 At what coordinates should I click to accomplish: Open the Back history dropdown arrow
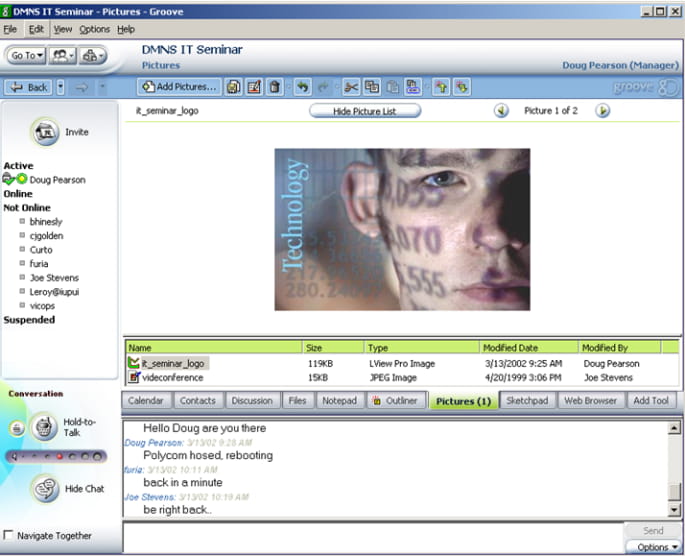tap(61, 87)
